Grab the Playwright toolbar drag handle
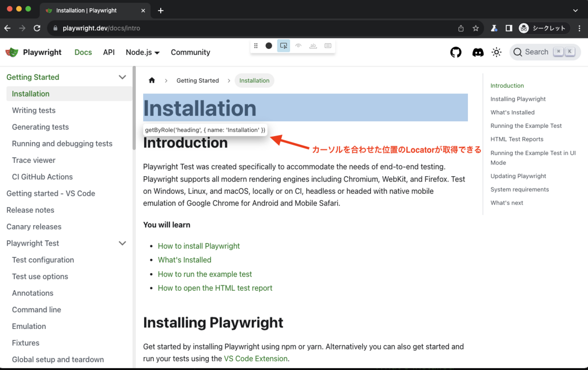588x370 pixels. (256, 46)
